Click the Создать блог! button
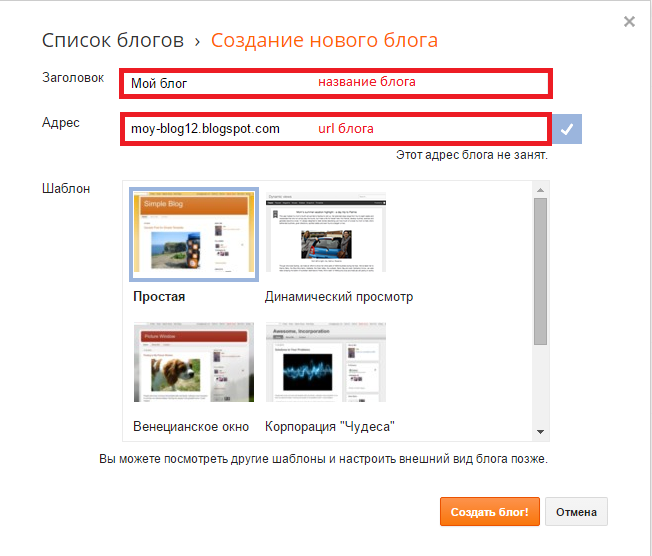The height and width of the screenshot is (556, 652). pyautogui.click(x=489, y=512)
